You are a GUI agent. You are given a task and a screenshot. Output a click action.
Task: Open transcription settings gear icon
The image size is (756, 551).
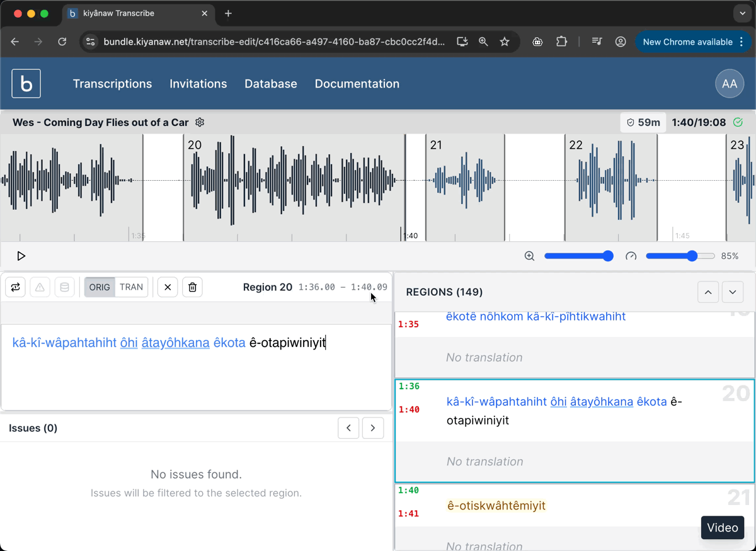point(200,122)
